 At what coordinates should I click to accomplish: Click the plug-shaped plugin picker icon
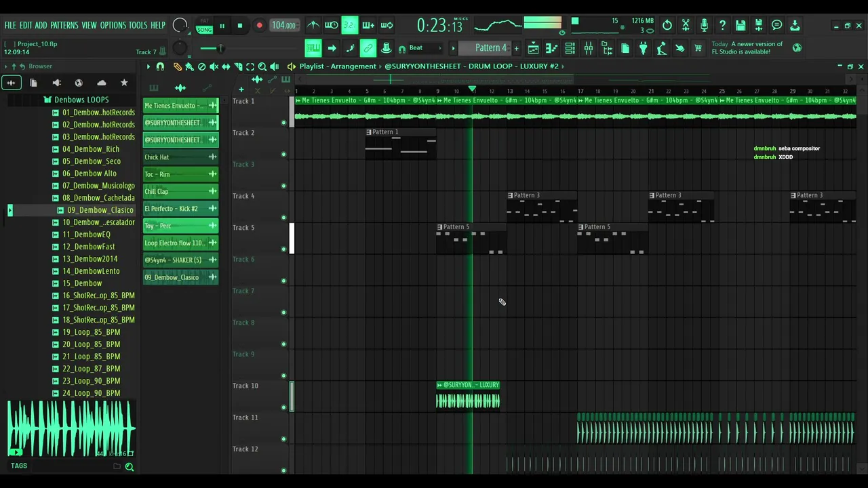pos(643,48)
